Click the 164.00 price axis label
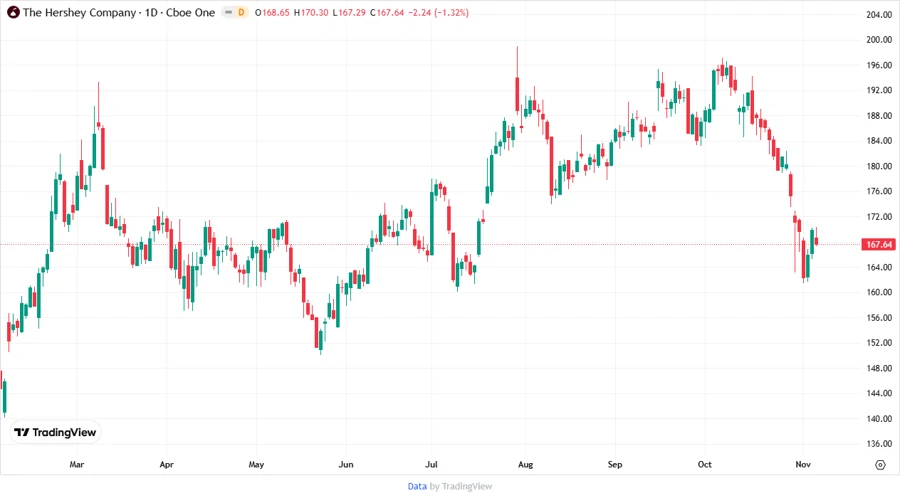 pos(879,267)
